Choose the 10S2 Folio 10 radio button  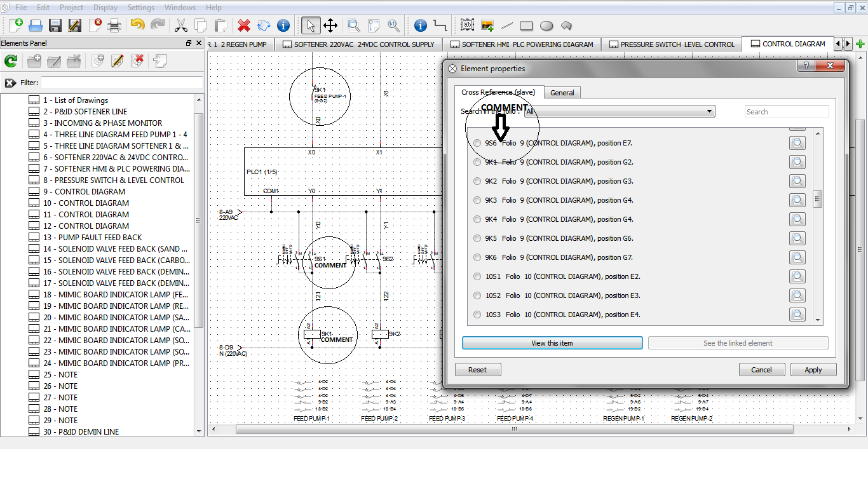(x=478, y=295)
